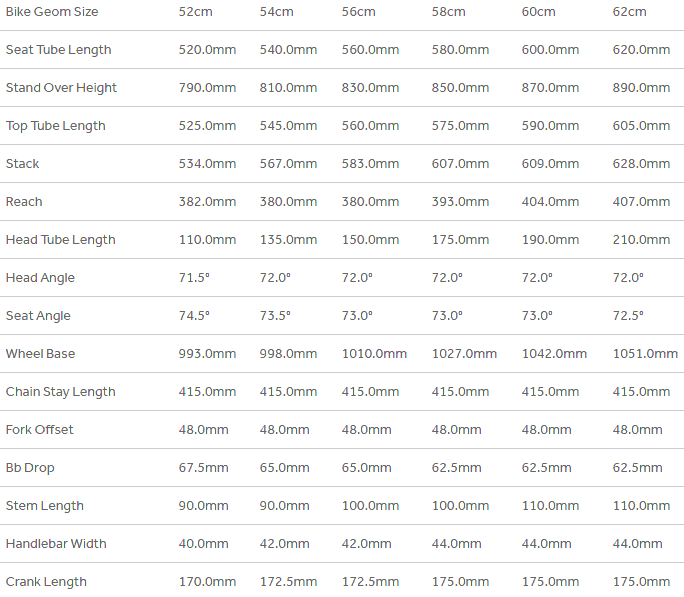Select the 534.0mm stack value
The image size is (684, 597).
tap(207, 164)
